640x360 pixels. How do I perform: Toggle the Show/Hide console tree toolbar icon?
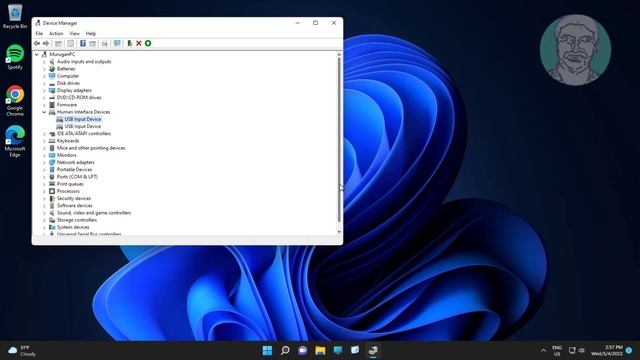(58, 43)
